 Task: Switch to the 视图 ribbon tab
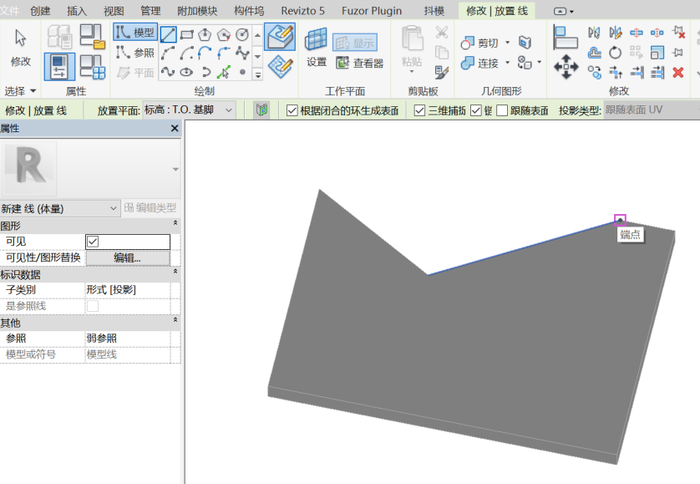coord(114,10)
